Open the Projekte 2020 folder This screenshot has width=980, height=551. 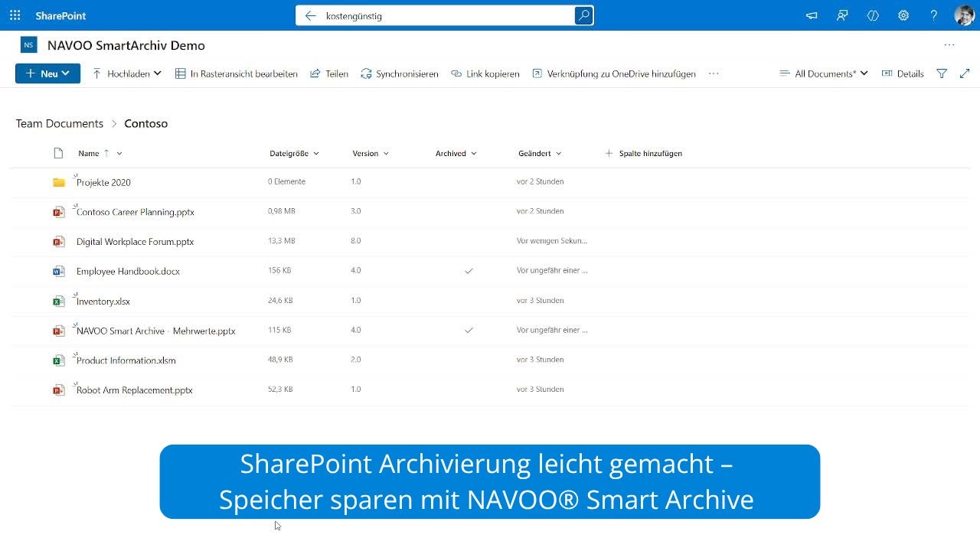(103, 182)
